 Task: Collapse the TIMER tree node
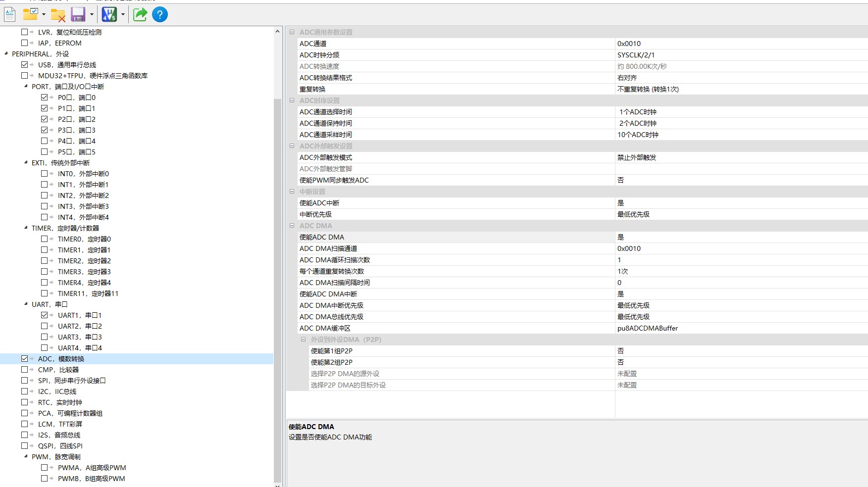pyautogui.click(x=26, y=228)
